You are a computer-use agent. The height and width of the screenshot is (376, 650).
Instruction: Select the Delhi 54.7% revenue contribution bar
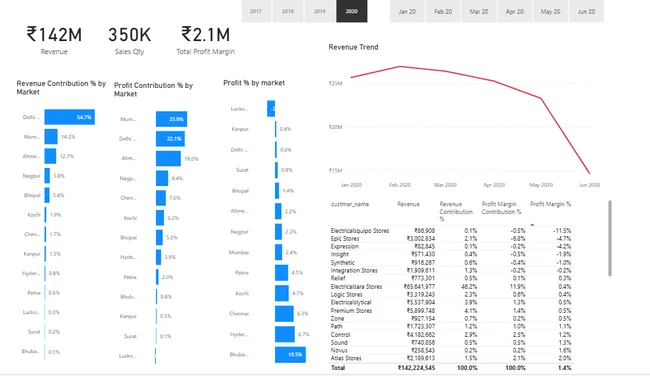70,117
